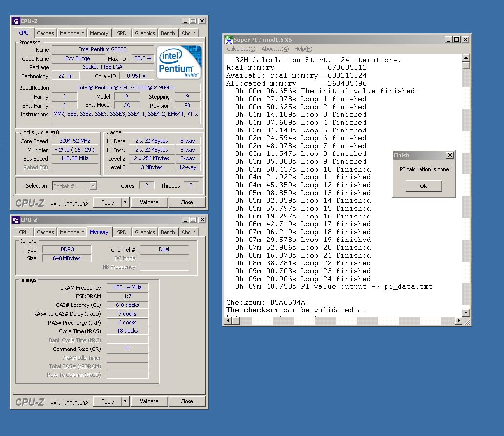Click the Intel Pentium inside logo
The image size is (504, 436).
tap(179, 63)
